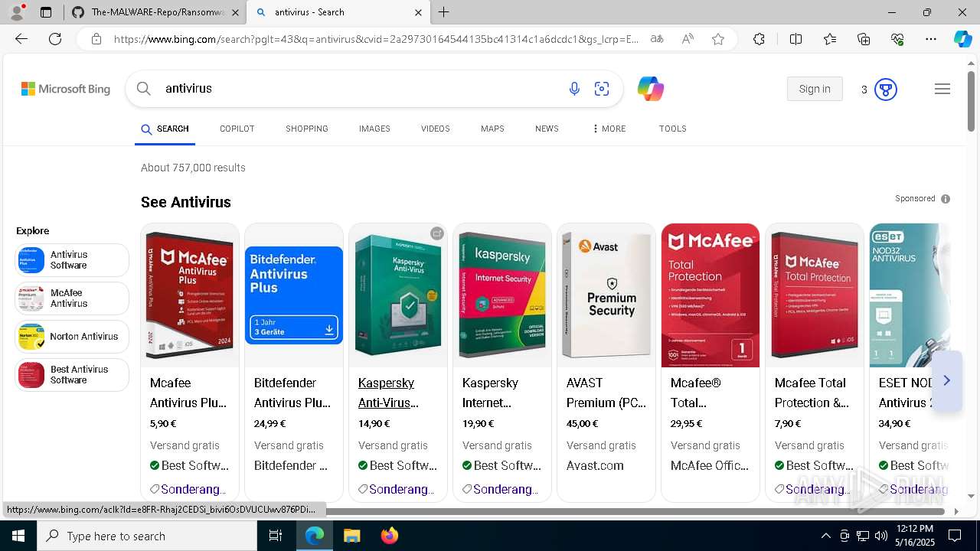
Task: Select the VIDEOS search tab
Action: tap(436, 129)
